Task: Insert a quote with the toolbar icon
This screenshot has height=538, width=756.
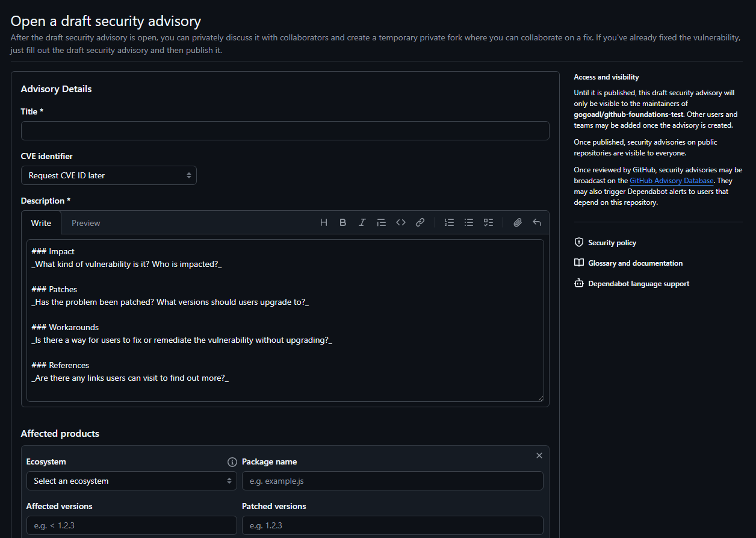Action: (382, 222)
